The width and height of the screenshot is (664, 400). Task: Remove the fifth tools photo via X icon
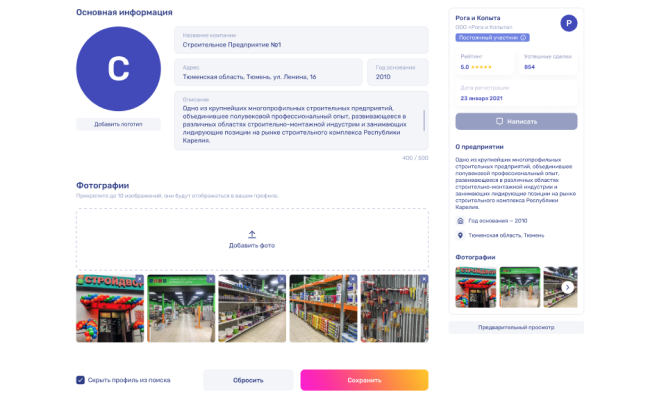tap(424, 279)
